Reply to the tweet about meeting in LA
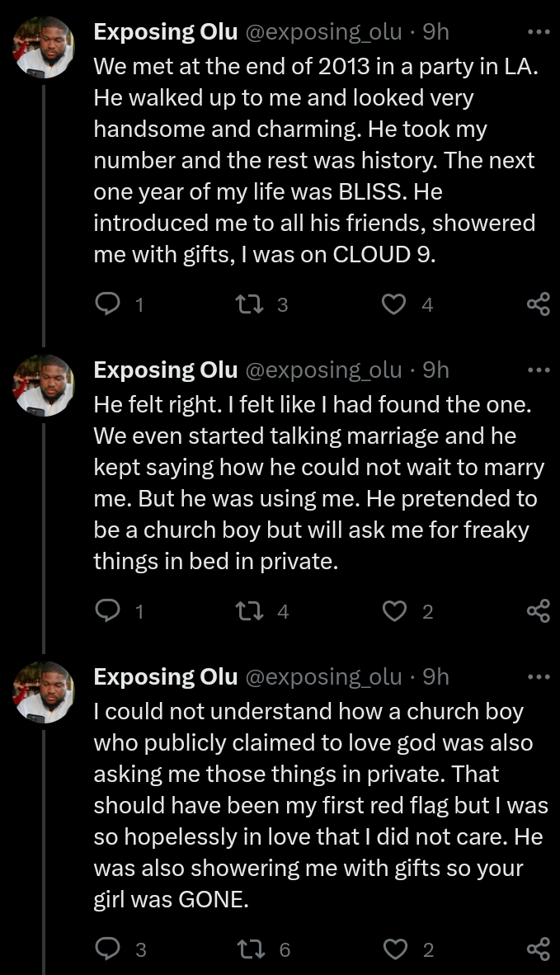Screen dimensions: 560x975 (x=108, y=305)
